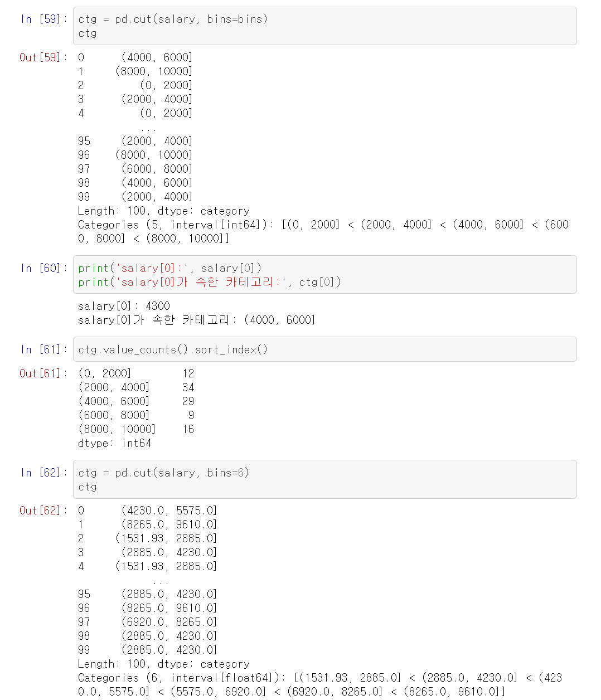The width and height of the screenshot is (601, 700).
Task: Click the code cell In [60] input area
Action: pos(324,275)
